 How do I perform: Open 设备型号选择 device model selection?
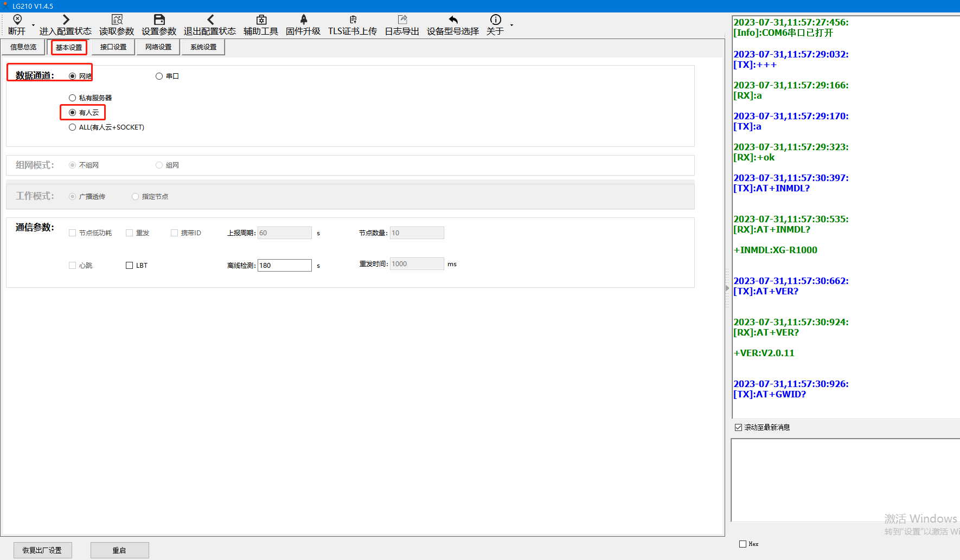453,20
